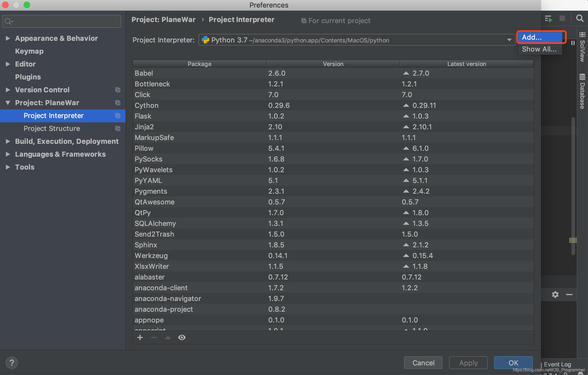Select the XlsxWriter package row
Screen dimensions: 588x375
333,266
